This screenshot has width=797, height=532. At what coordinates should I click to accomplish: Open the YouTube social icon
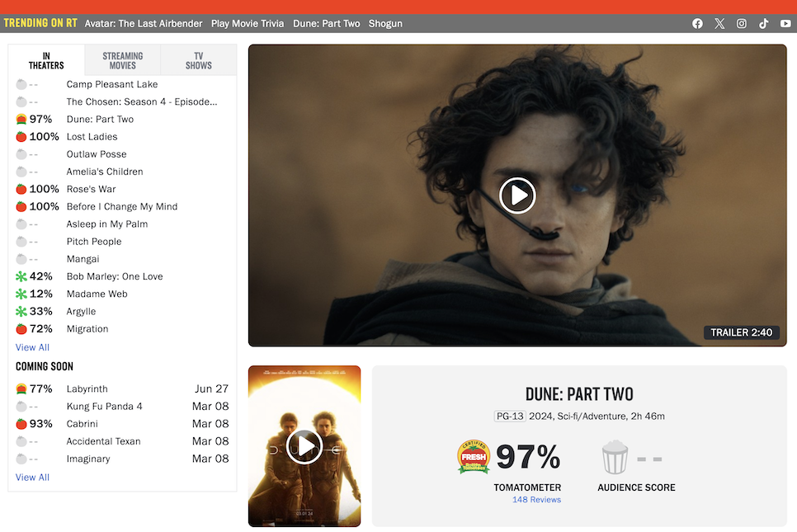(x=785, y=23)
